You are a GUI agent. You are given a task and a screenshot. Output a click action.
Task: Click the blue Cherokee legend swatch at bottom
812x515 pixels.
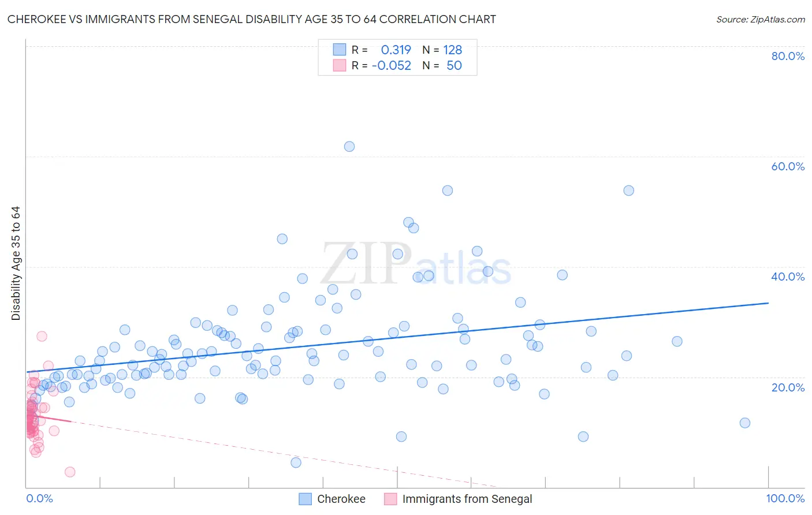coord(306,499)
